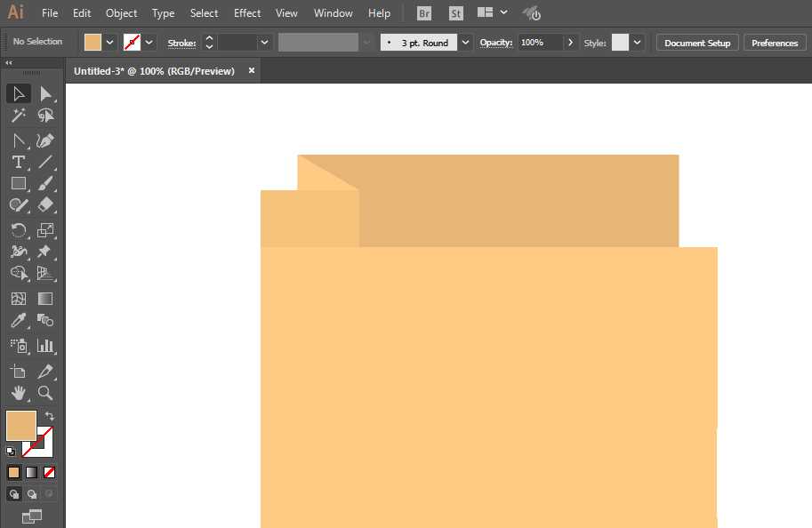The width and height of the screenshot is (812, 528).
Task: Select the Eyedropper tool
Action: (18, 321)
